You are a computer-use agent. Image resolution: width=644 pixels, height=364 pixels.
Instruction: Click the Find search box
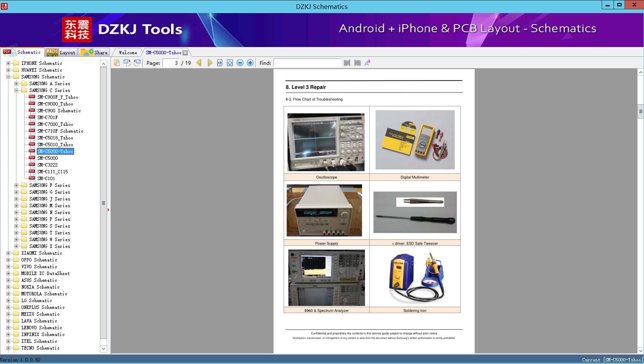(x=307, y=63)
